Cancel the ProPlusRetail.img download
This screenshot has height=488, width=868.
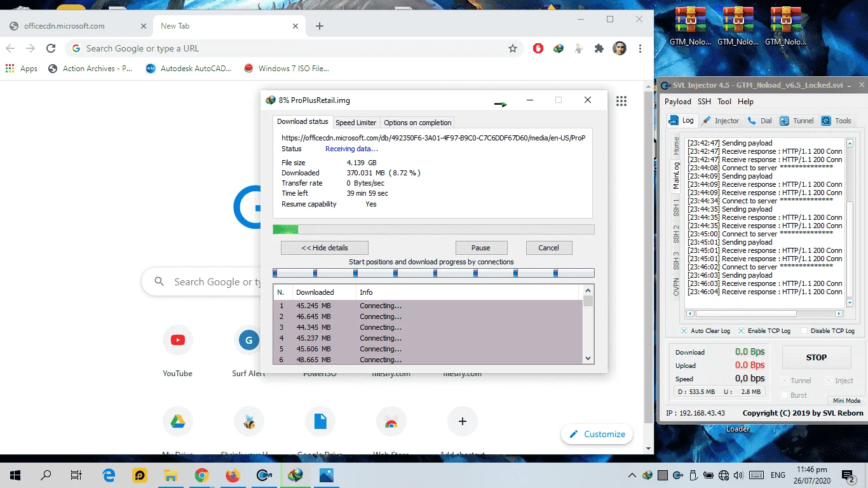click(548, 248)
